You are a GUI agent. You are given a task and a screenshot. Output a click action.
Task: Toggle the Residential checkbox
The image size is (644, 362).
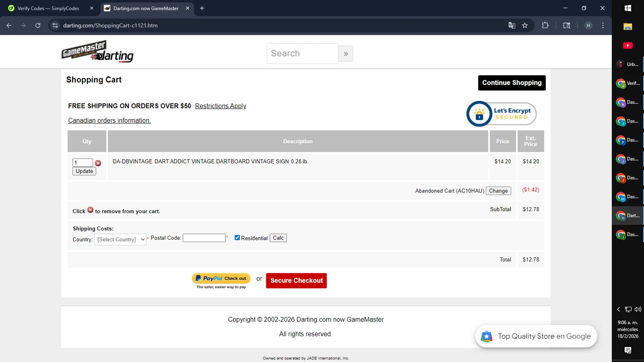coord(237,238)
